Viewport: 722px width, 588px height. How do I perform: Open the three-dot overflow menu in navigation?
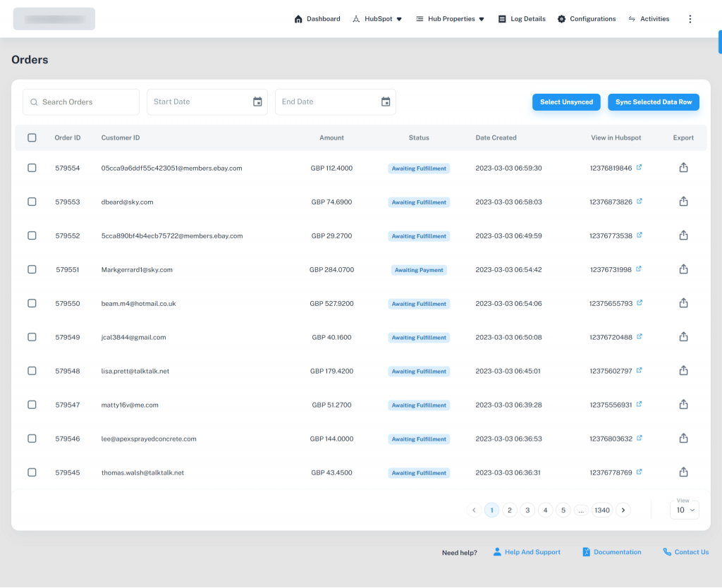[x=690, y=18]
